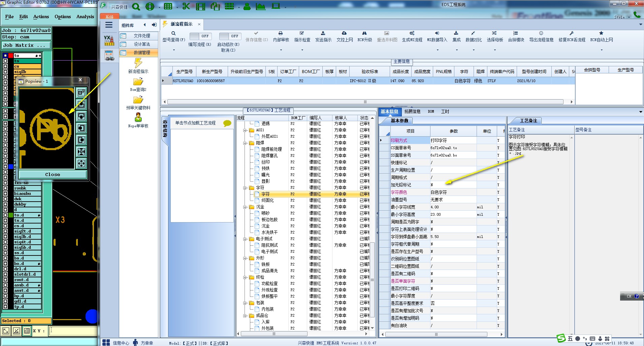This screenshot has height=346, width=644.
Task: Click 单击节点加载工艺流程 button
Action: (195, 123)
